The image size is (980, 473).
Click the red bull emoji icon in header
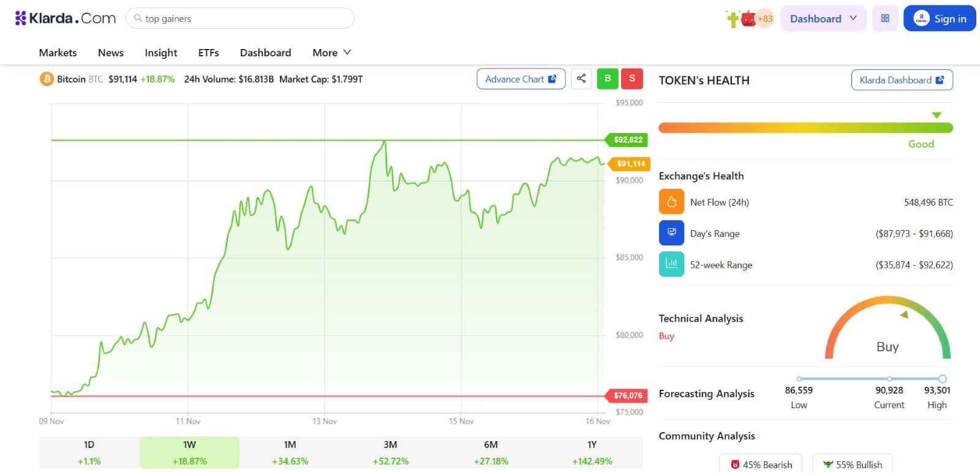(x=748, y=19)
